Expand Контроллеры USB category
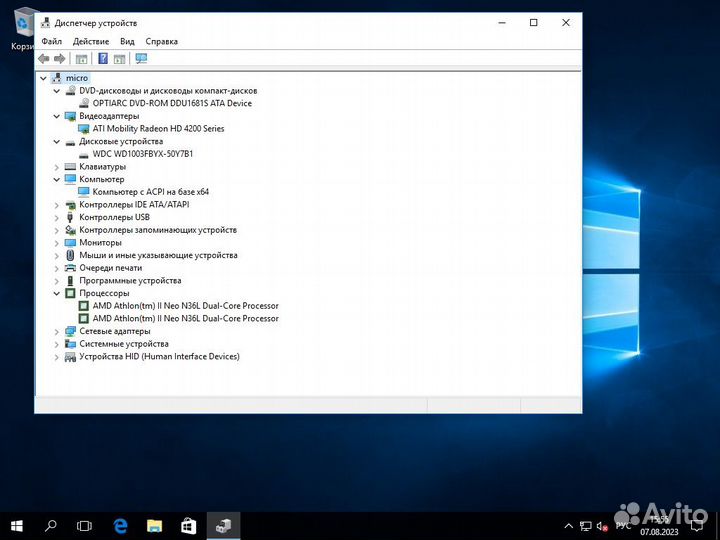720x540 pixels. (x=56, y=218)
